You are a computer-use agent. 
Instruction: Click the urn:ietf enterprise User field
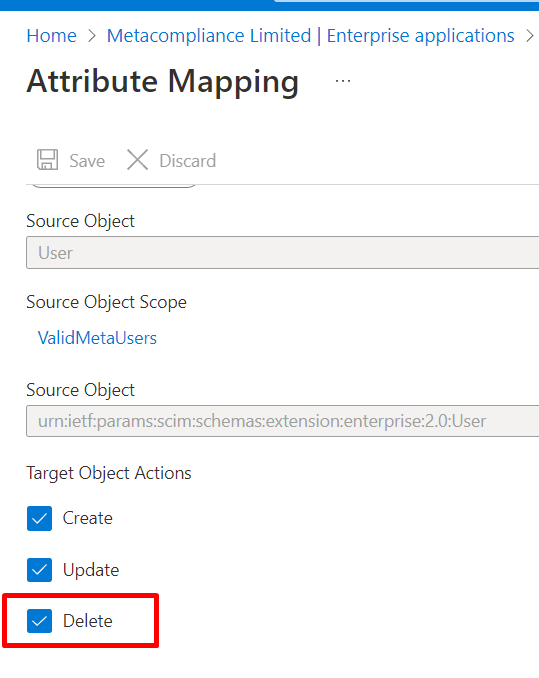(283, 421)
